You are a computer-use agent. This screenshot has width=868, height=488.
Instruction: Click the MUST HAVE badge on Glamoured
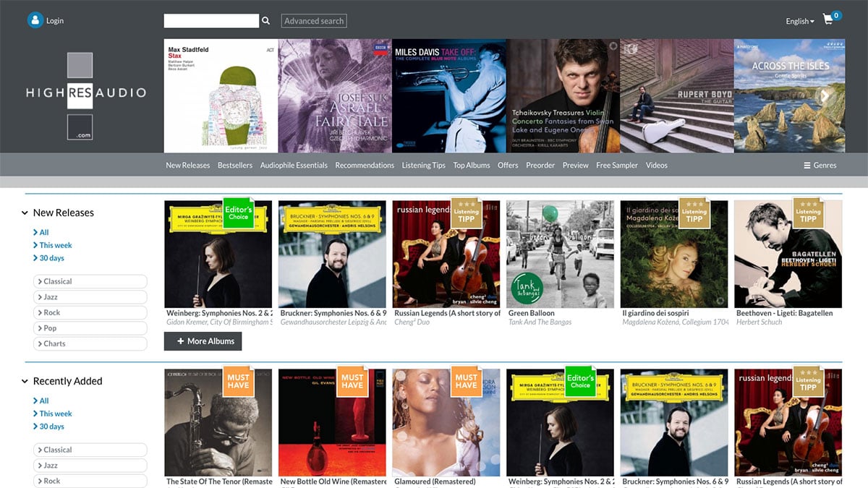467,382
